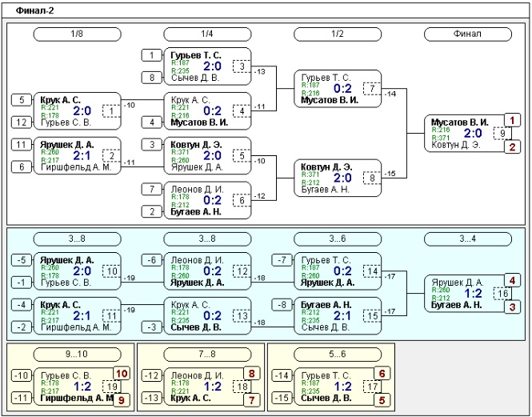
Task: Select Сычев Д. В. in the 5...6 match
Action: point(326,398)
